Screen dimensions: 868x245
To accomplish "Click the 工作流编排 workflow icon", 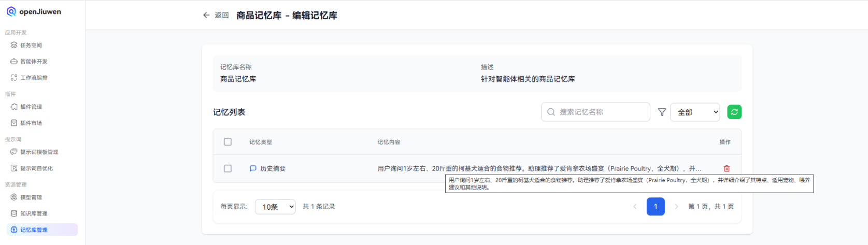I will 14,78.
